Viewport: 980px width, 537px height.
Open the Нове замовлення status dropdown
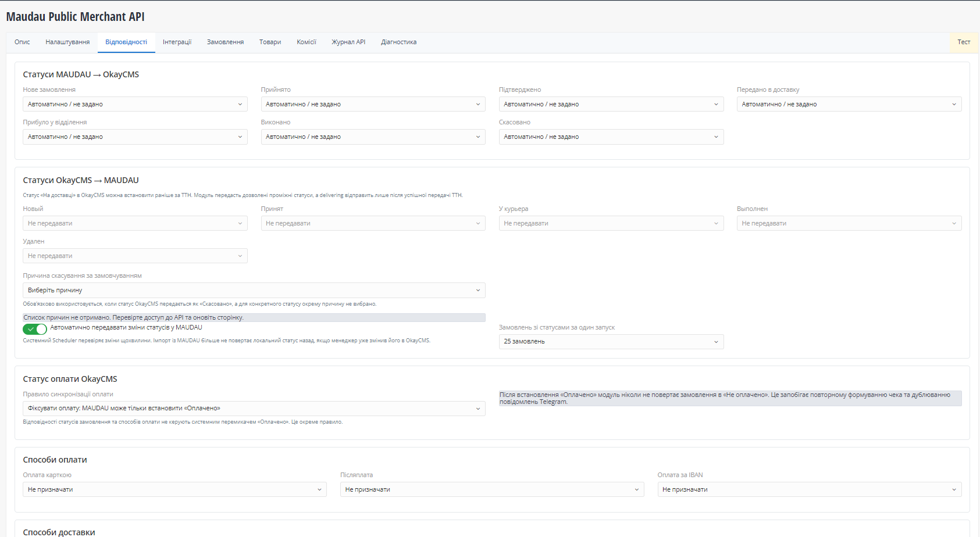(135, 104)
